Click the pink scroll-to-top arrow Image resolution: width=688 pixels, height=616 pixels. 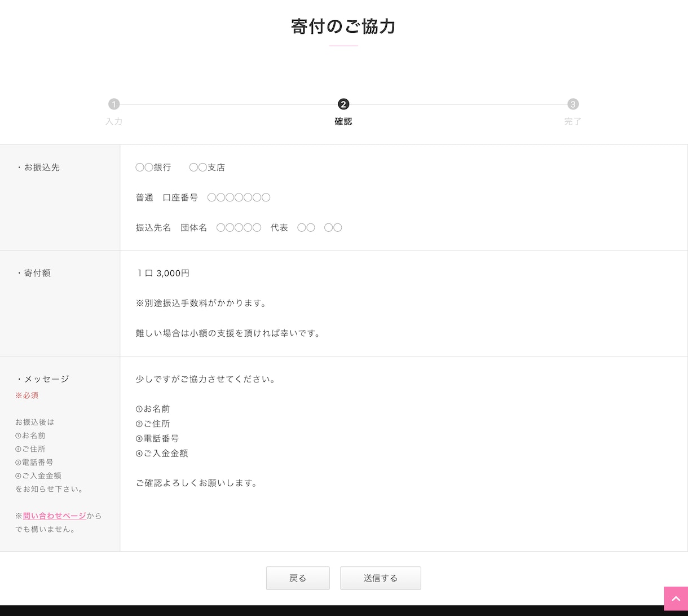point(676,599)
